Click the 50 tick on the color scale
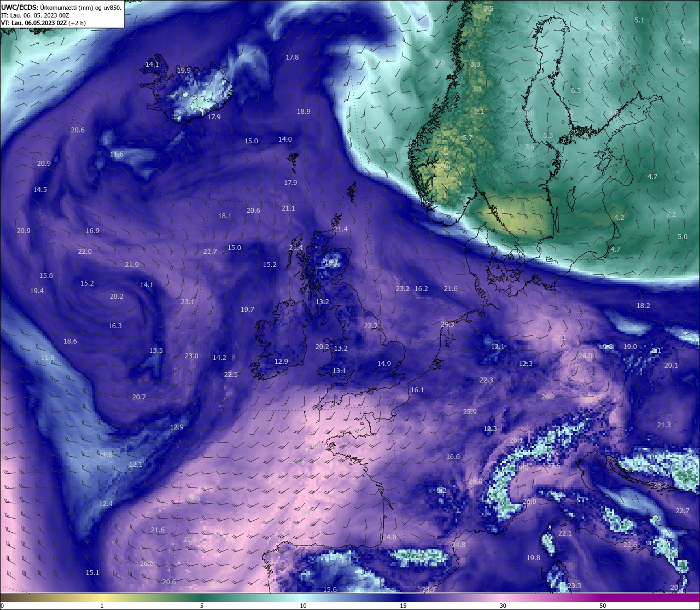Screen dimensions: 700x610 (603, 606)
